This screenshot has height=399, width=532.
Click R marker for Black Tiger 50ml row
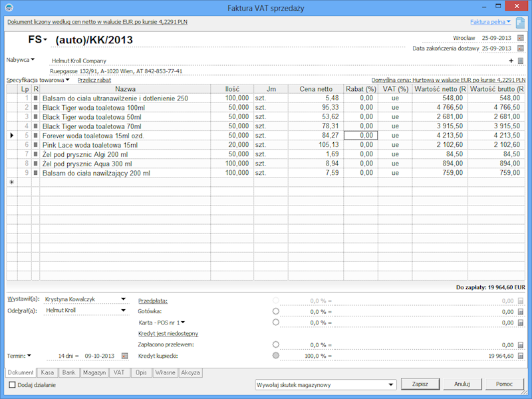pyautogui.click(x=36, y=117)
